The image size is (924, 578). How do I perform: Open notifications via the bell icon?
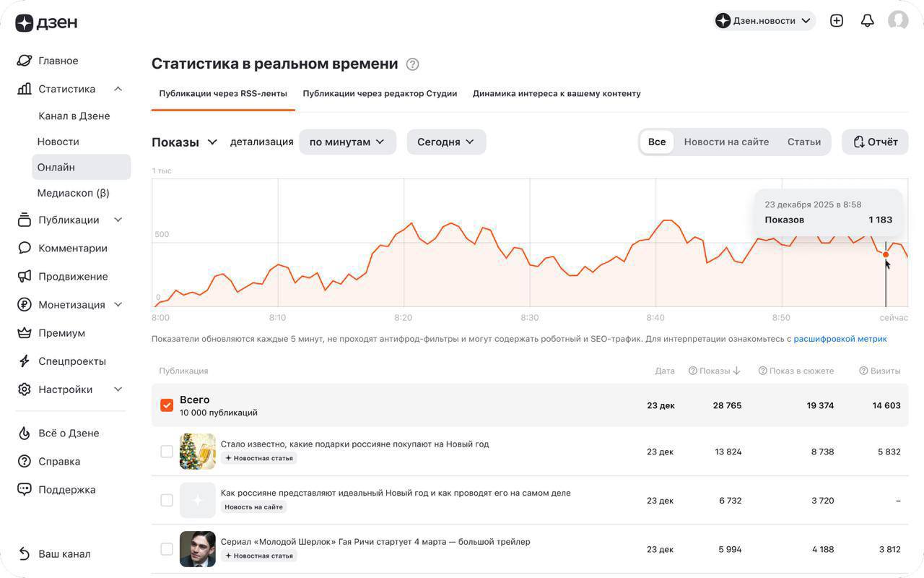[867, 20]
